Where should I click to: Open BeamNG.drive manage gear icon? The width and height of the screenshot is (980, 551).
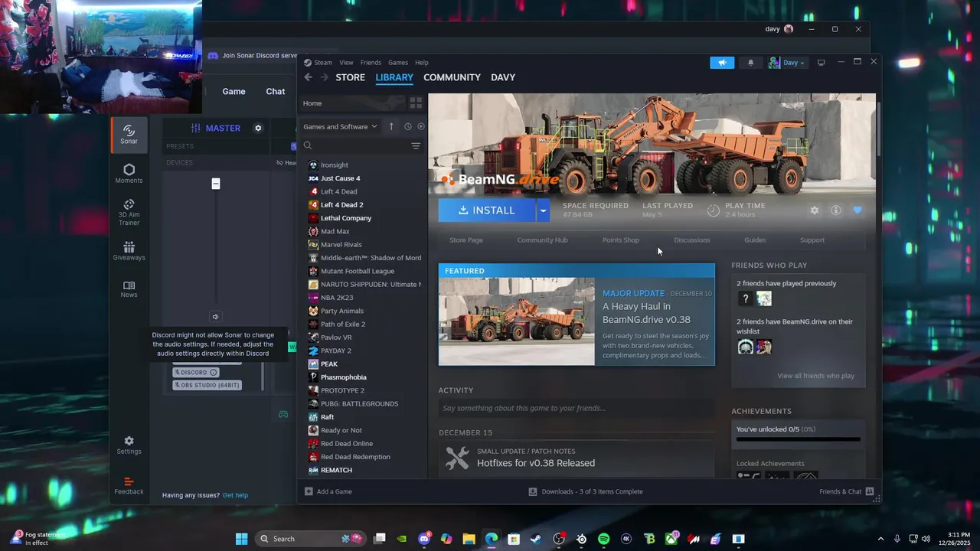point(815,210)
